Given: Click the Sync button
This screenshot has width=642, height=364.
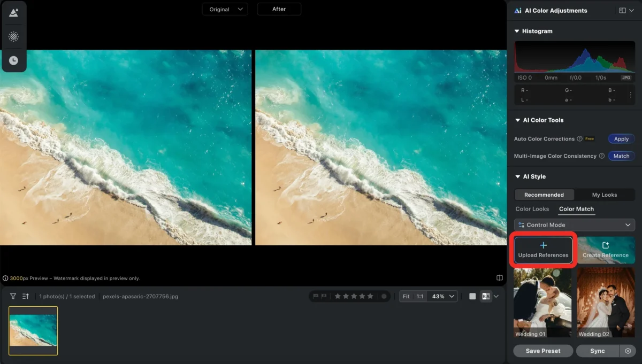Looking at the screenshot, I should pos(598,351).
